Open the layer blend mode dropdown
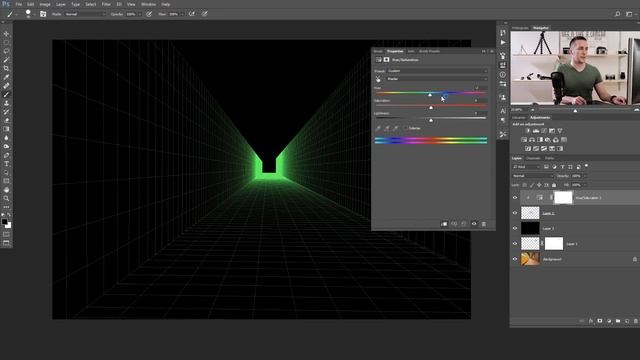 pyautogui.click(x=533, y=176)
